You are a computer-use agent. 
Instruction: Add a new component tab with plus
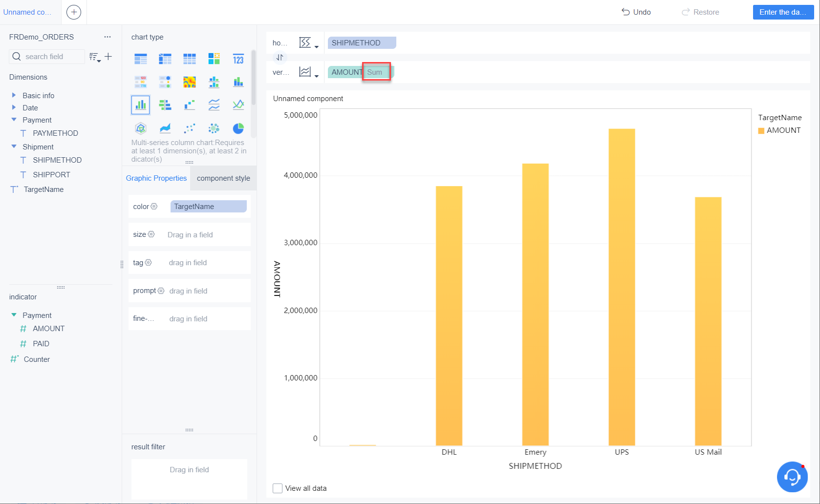pyautogui.click(x=74, y=12)
